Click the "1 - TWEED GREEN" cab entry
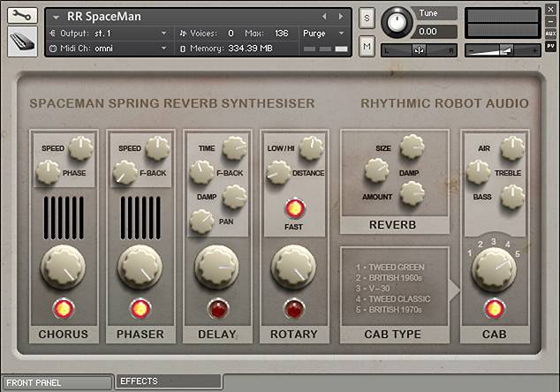 [390, 267]
